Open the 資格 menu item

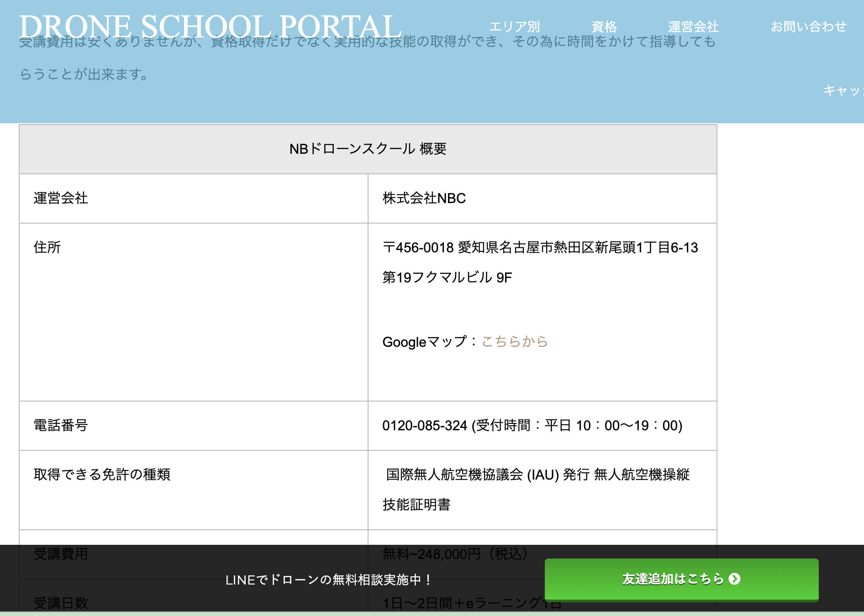tap(604, 27)
